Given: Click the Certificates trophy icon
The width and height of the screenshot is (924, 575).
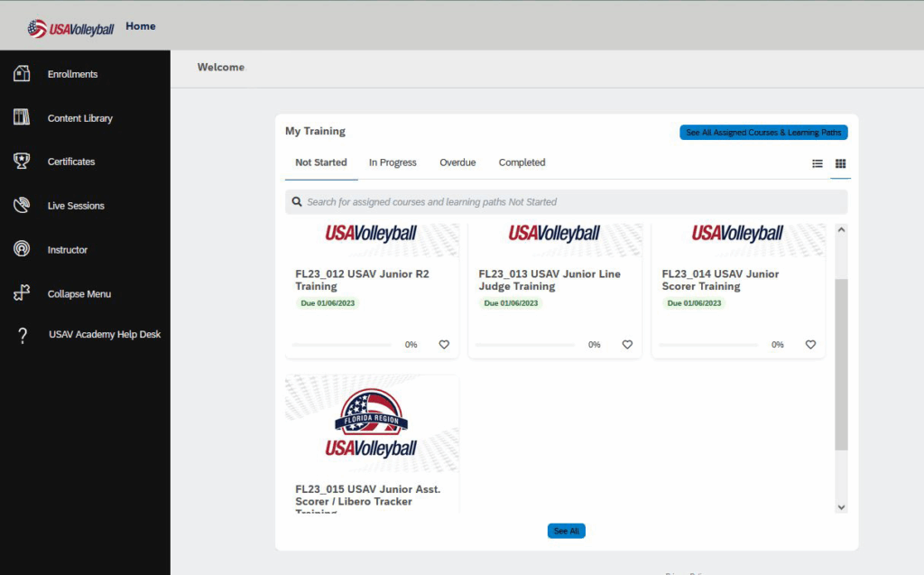Looking at the screenshot, I should 22,161.
